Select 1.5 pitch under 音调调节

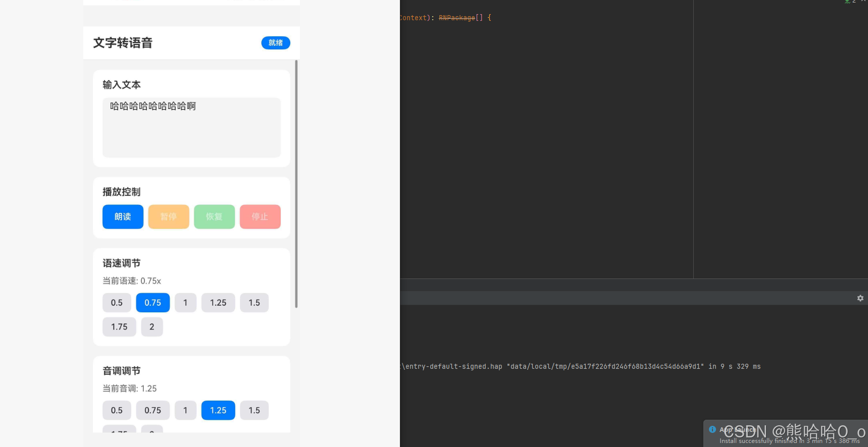point(254,410)
